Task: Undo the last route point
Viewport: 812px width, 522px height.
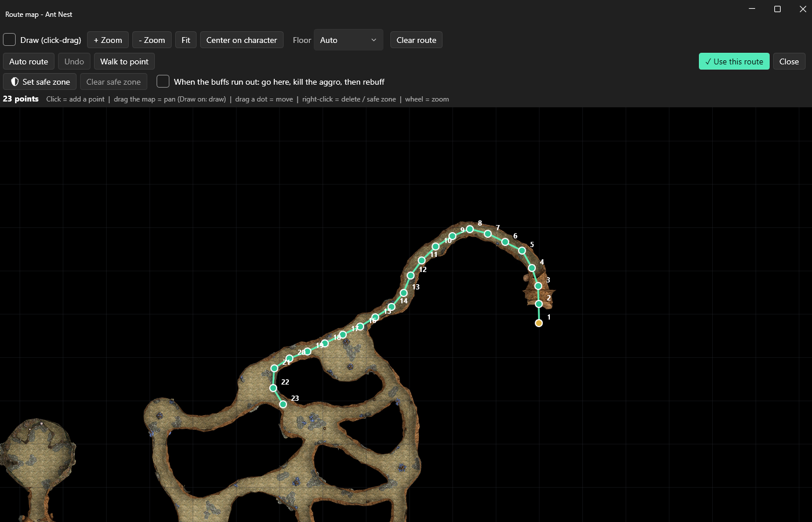Action: click(74, 61)
